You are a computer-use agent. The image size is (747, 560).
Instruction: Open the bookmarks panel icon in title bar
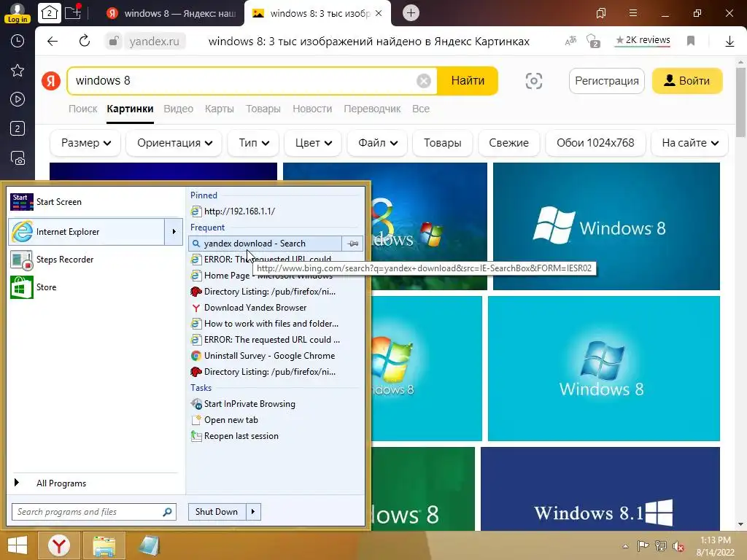point(601,13)
